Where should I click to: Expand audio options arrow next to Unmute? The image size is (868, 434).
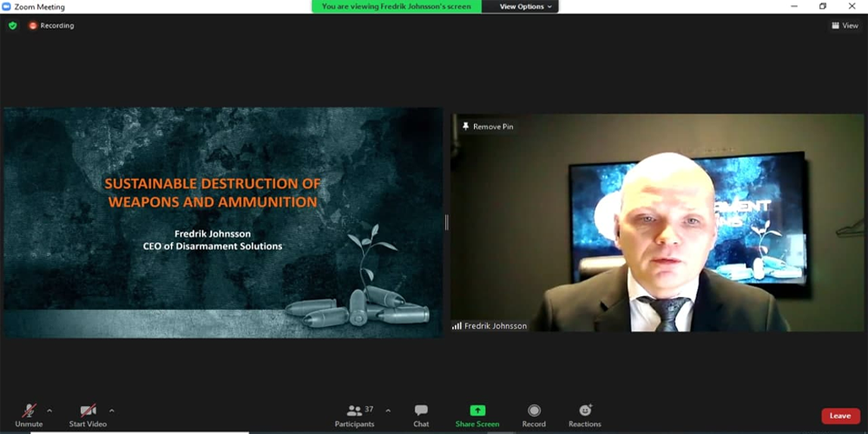[49, 411]
